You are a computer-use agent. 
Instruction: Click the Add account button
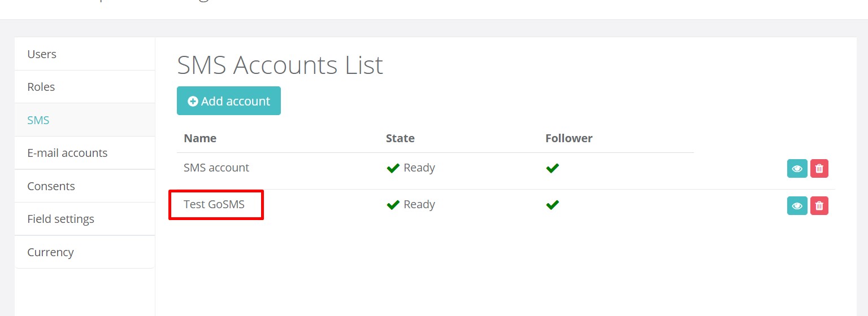(229, 101)
